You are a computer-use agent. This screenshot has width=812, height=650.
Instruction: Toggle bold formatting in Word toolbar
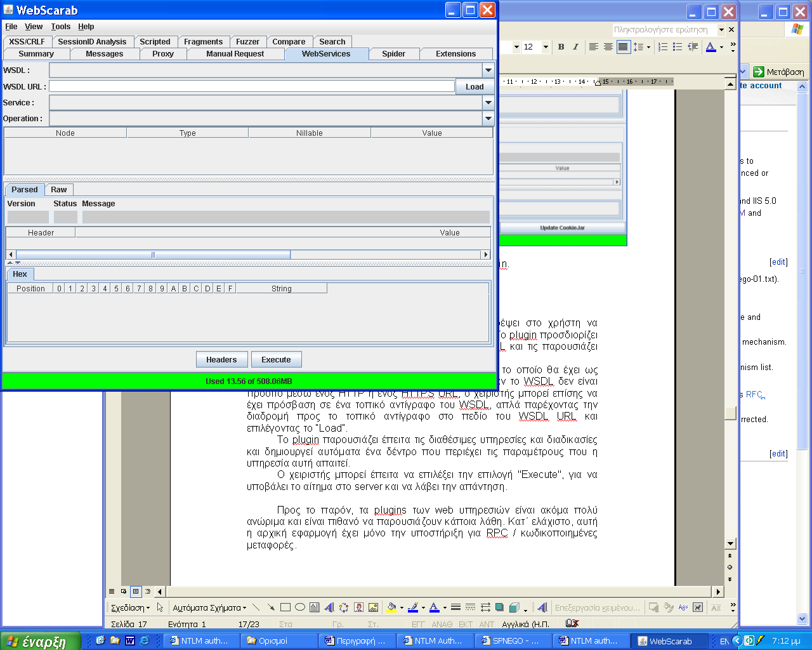561,47
